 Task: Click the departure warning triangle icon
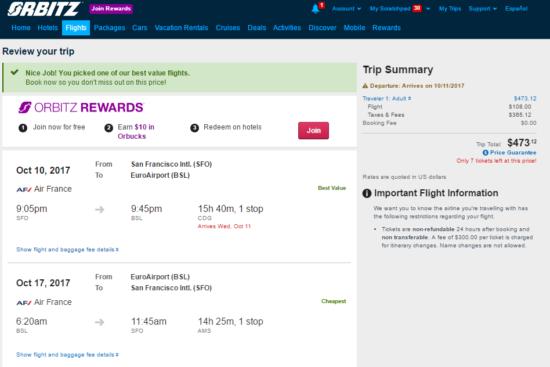365,86
